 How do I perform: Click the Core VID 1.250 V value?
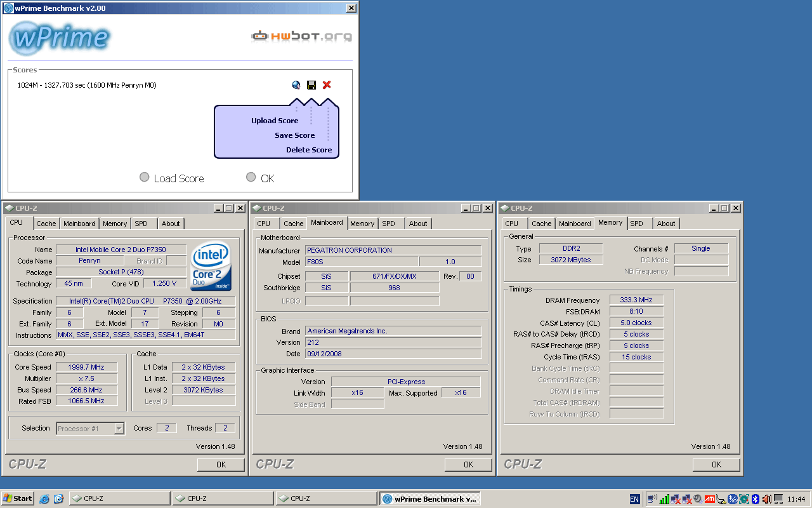(165, 283)
